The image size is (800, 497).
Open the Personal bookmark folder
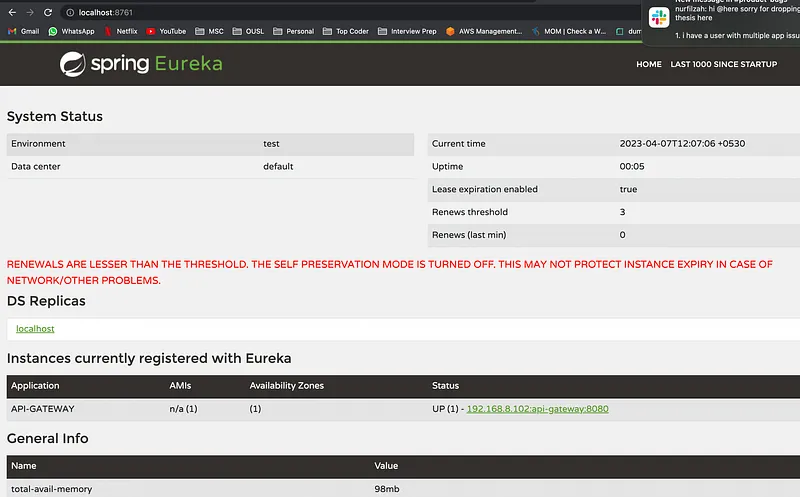293,31
